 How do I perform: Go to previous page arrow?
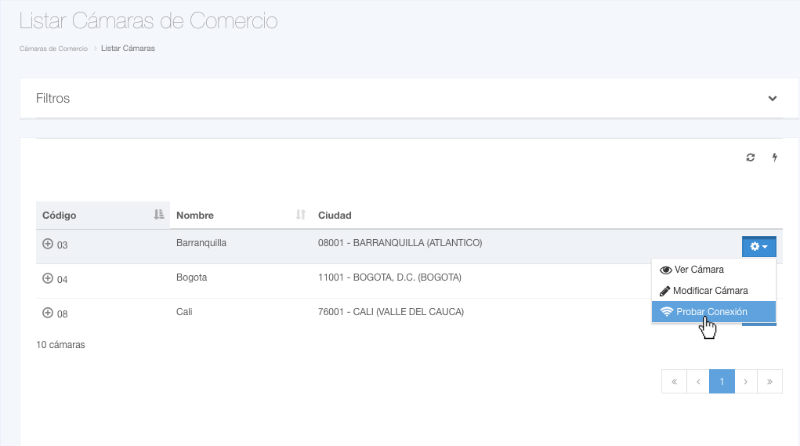click(x=698, y=382)
